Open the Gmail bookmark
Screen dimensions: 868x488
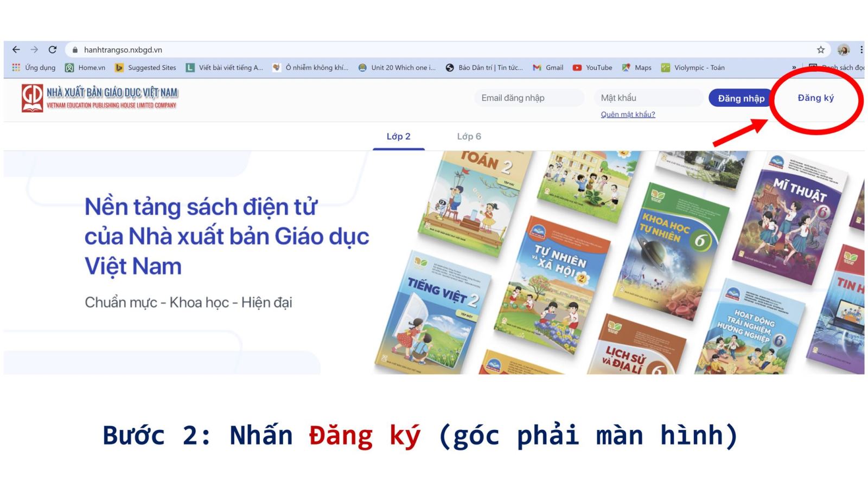click(x=548, y=68)
